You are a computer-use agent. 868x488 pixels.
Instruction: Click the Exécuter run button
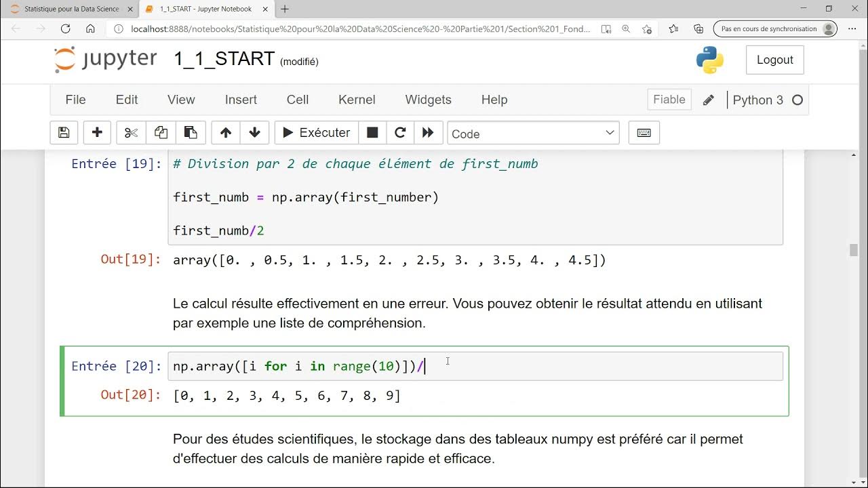coord(316,133)
